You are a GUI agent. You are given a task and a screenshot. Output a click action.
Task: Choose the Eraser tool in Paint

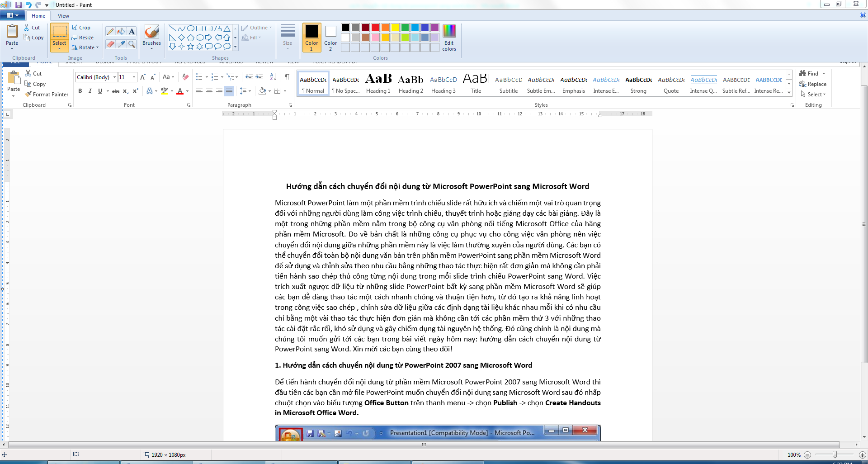110,44
